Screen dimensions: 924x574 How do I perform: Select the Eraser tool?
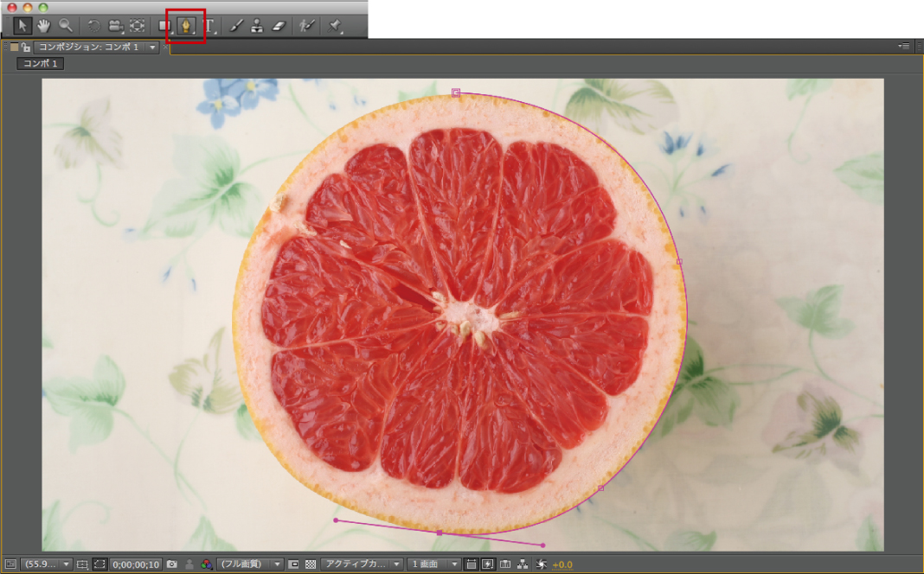[x=278, y=26]
